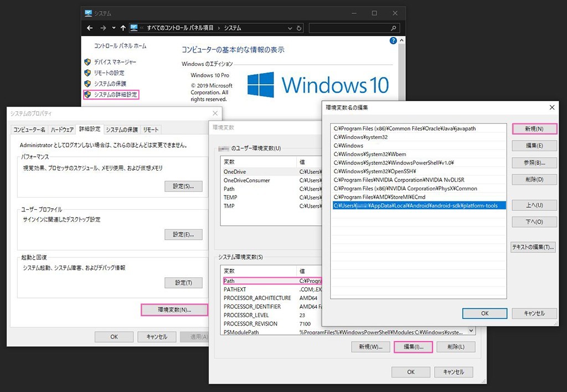Click shield icon beside システムの保護 link
The width and height of the screenshot is (567, 392).
coord(87,84)
